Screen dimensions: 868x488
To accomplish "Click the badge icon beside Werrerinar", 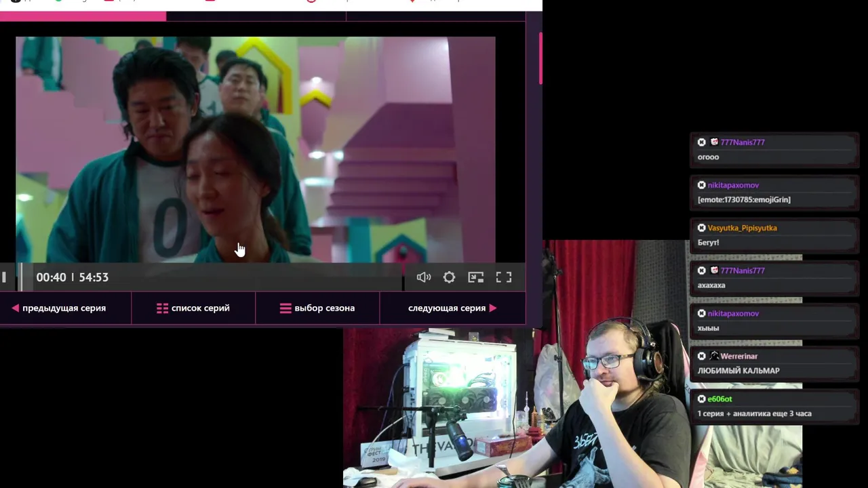I will 714,356.
